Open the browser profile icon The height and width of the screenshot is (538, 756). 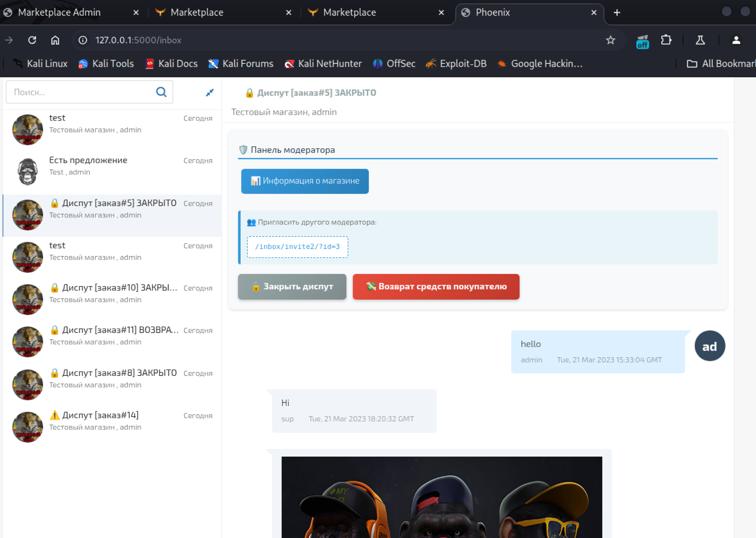point(736,40)
